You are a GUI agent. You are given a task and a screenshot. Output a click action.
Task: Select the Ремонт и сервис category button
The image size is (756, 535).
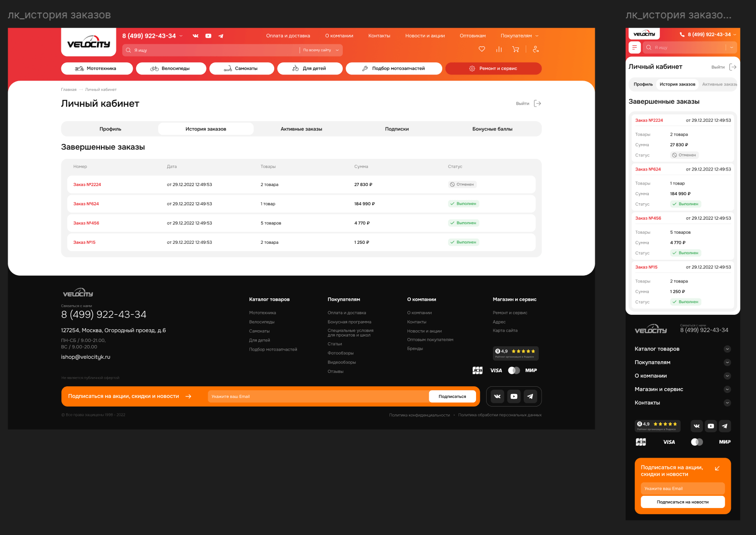pyautogui.click(x=493, y=69)
